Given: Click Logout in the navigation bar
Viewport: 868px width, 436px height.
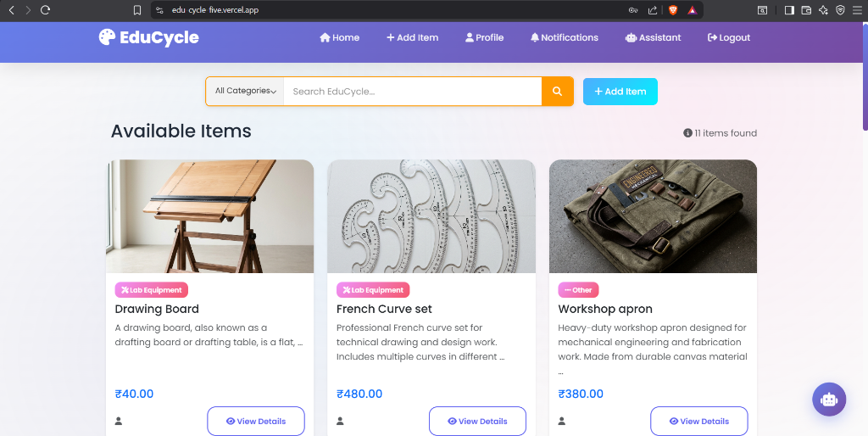Looking at the screenshot, I should click(729, 37).
